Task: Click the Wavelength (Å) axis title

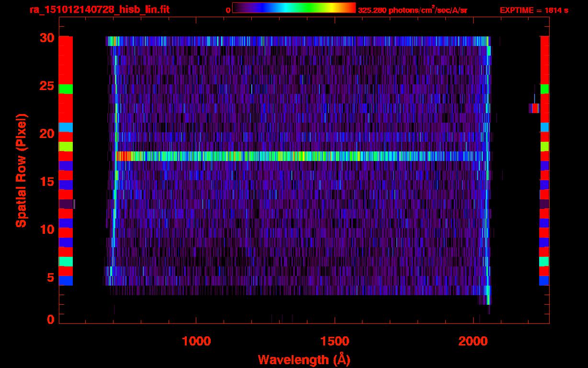Action: (304, 359)
